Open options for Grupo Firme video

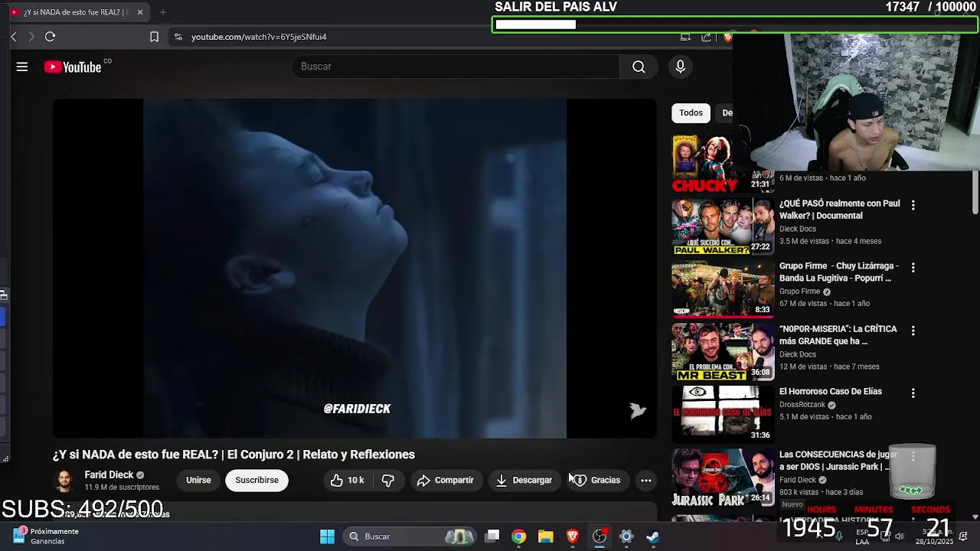(913, 267)
